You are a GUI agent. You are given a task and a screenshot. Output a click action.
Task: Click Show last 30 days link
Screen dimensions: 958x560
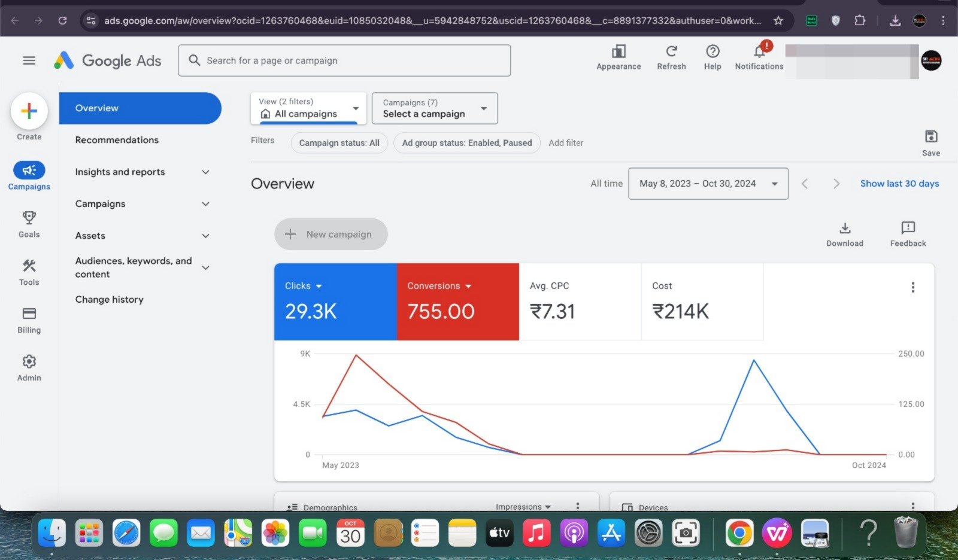(x=899, y=184)
